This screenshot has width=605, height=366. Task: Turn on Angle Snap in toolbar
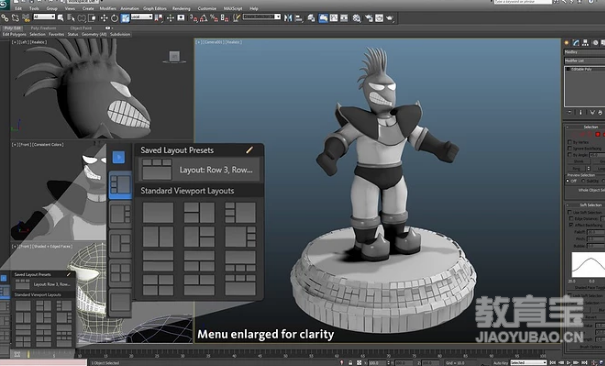(203, 18)
